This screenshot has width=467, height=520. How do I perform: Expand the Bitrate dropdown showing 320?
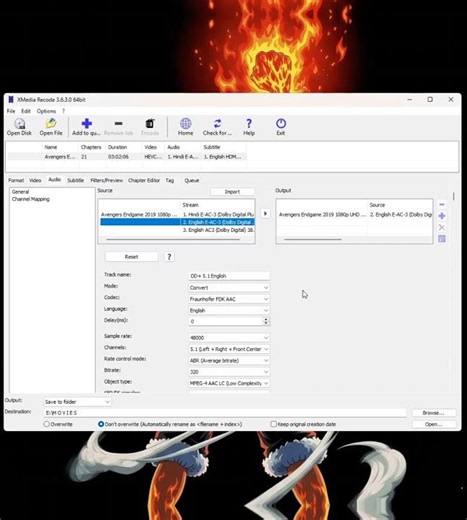[x=229, y=372]
